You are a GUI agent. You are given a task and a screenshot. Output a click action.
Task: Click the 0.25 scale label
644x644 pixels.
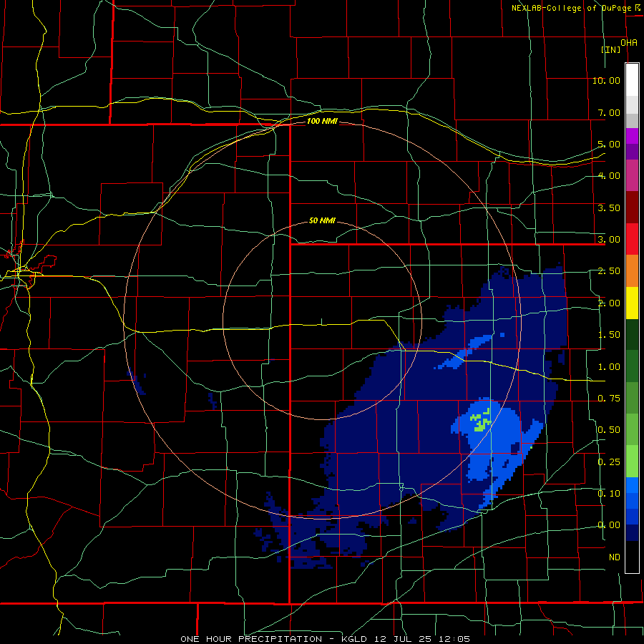click(x=609, y=462)
